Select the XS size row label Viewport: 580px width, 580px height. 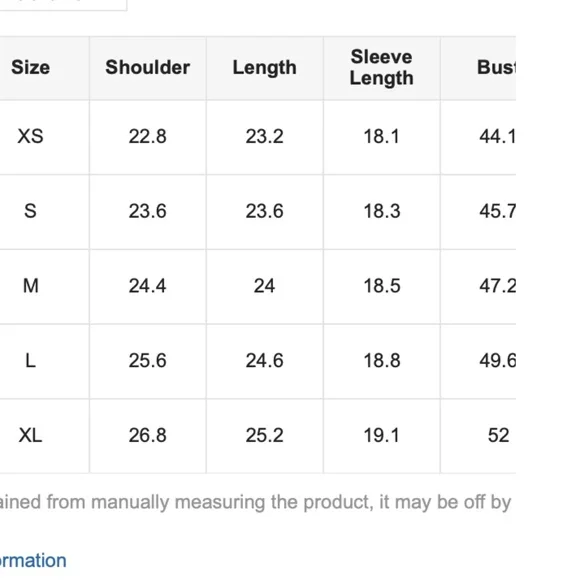coord(30,136)
